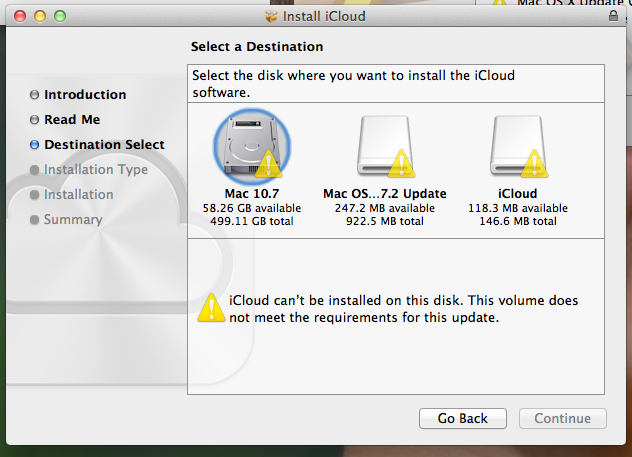Screen dimensions: 632x457
Task: Click the Summary step in sidebar
Action: (73, 220)
